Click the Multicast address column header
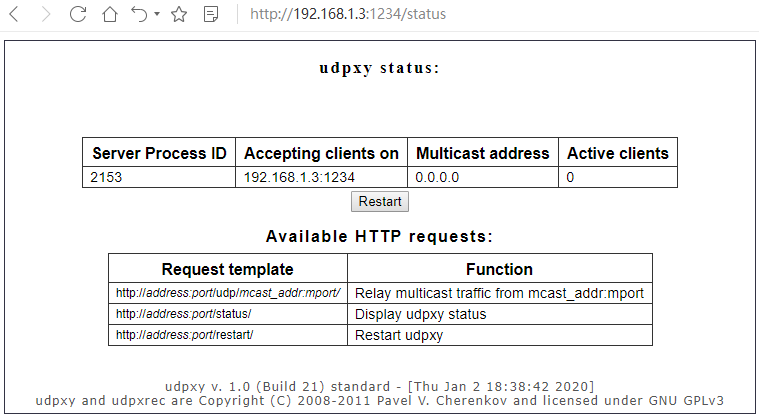Viewport: 759px width, 417px height. [483, 153]
